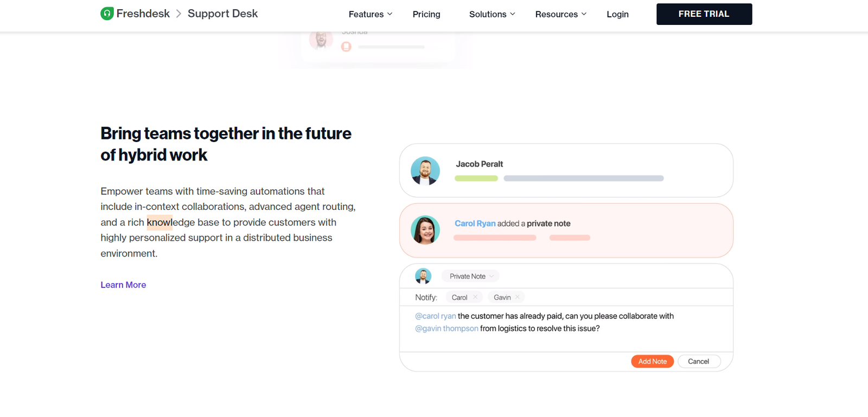This screenshot has height=417, width=868.
Task: Open the Support Desk breadcrumb link
Action: click(222, 14)
